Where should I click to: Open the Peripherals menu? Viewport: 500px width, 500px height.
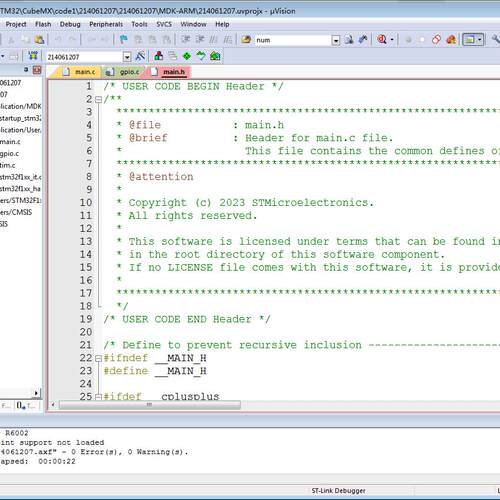pyautogui.click(x=106, y=24)
